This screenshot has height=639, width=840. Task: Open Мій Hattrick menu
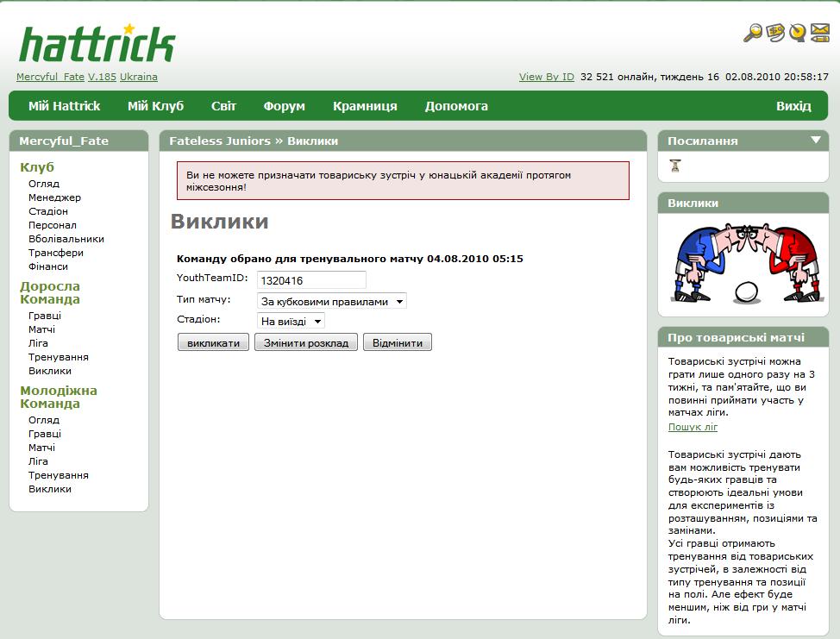pos(65,106)
